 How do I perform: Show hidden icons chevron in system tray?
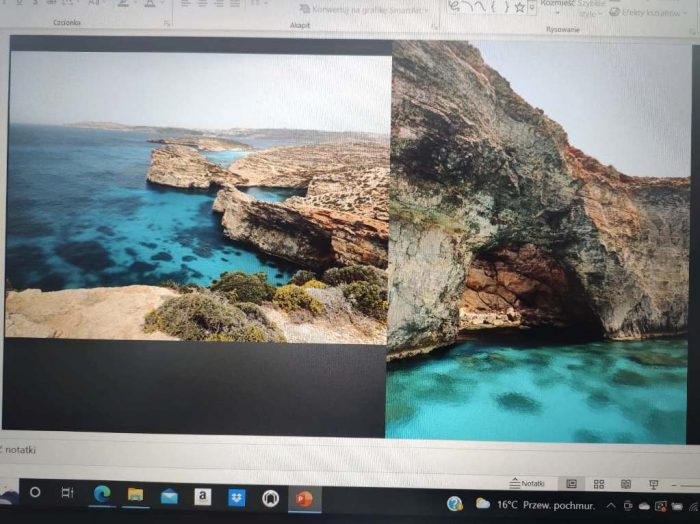coord(610,505)
